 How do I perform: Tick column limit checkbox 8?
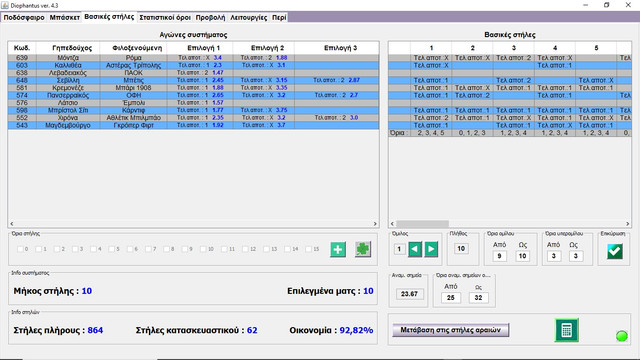point(167,249)
